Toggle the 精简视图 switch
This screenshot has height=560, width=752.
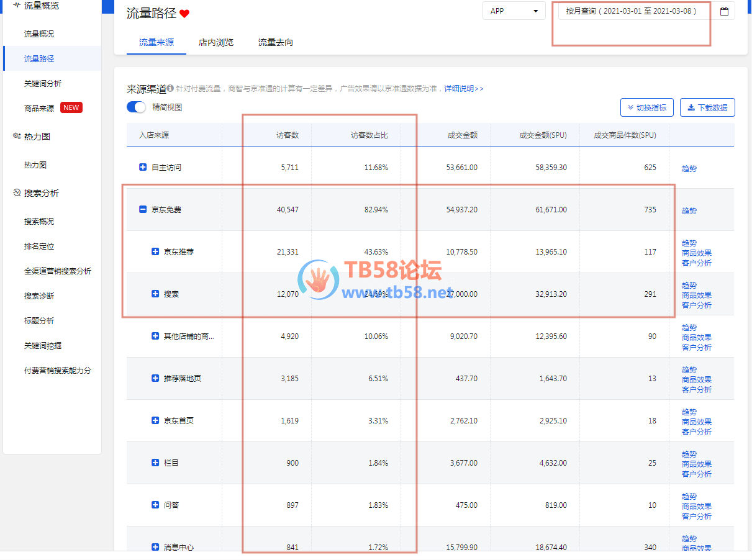[136, 107]
